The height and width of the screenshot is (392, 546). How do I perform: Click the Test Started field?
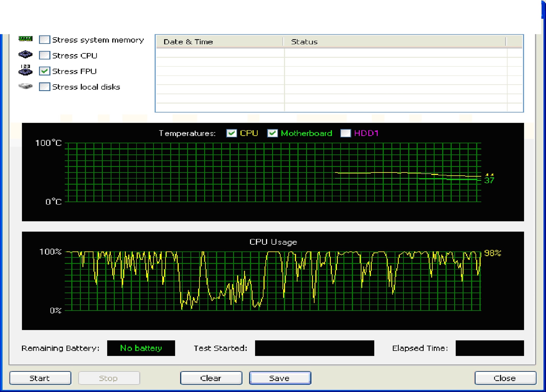tap(314, 348)
